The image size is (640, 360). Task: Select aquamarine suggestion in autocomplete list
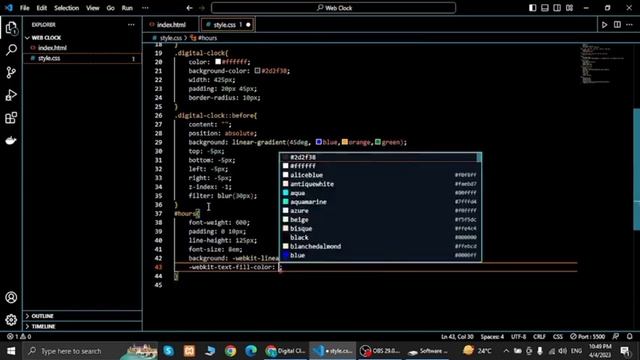click(380, 202)
